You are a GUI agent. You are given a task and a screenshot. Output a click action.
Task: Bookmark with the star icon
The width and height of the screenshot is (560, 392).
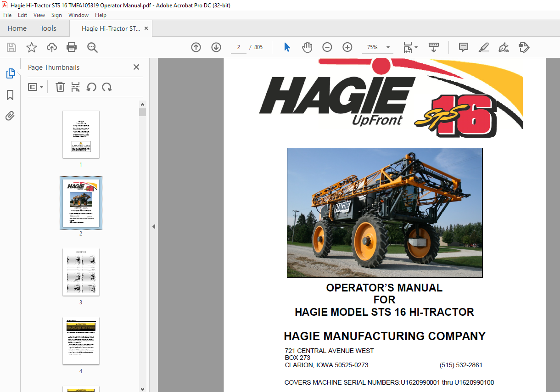tap(32, 47)
